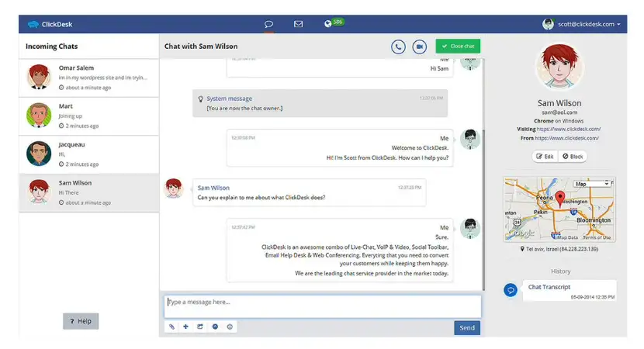Edit Sam Wilson's visitor details
The height and width of the screenshot is (349, 644).
click(545, 156)
